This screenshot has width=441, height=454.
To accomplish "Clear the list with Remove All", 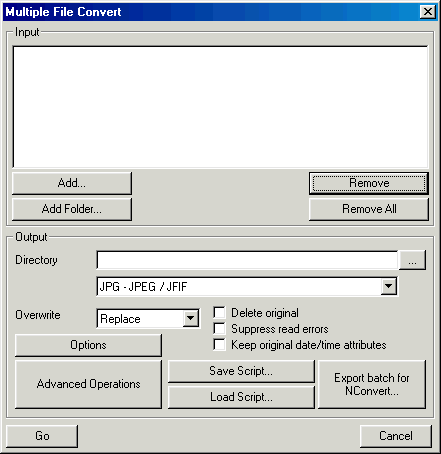I will click(x=369, y=209).
